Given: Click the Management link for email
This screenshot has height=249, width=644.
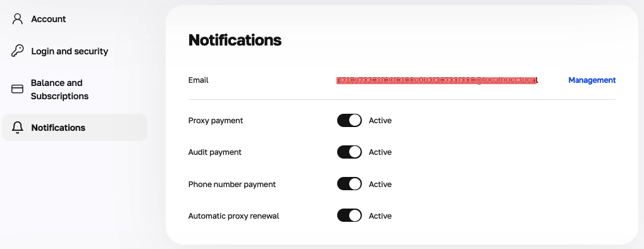Looking at the screenshot, I should click(x=592, y=80).
